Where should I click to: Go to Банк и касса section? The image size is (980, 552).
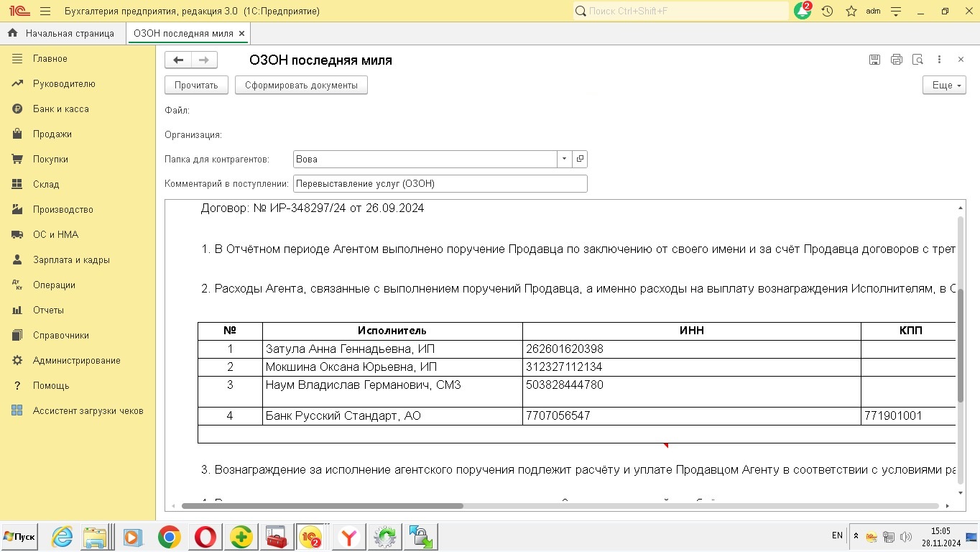(x=78, y=109)
